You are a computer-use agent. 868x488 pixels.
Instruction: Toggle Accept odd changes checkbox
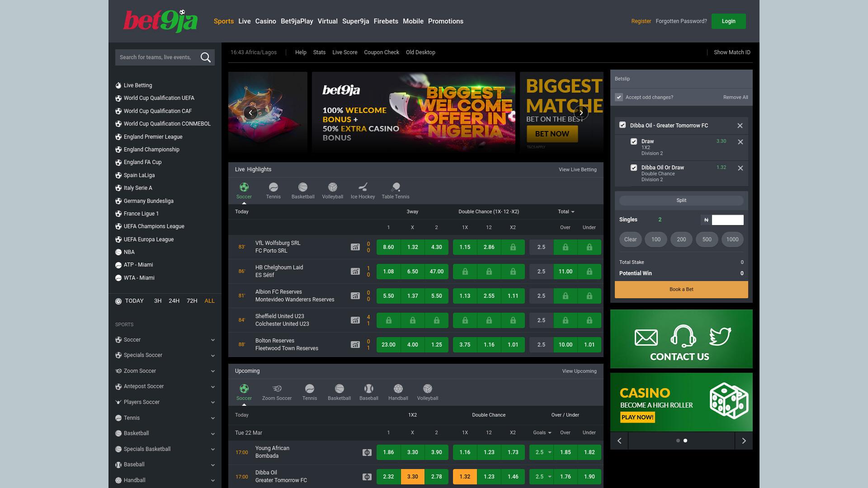619,97
